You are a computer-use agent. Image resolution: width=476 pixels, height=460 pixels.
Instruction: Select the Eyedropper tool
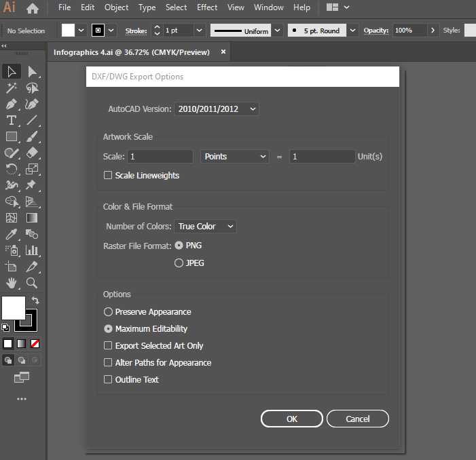[12, 234]
